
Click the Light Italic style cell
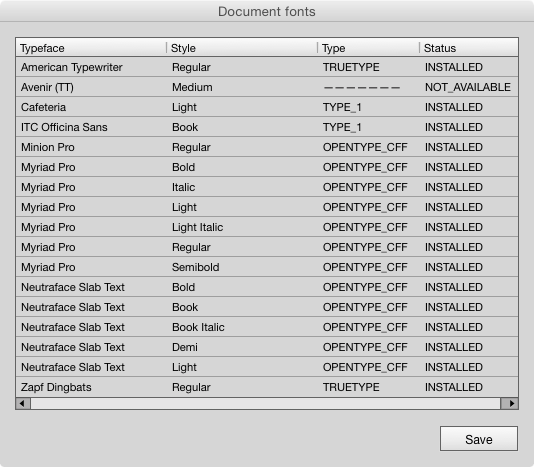click(198, 228)
